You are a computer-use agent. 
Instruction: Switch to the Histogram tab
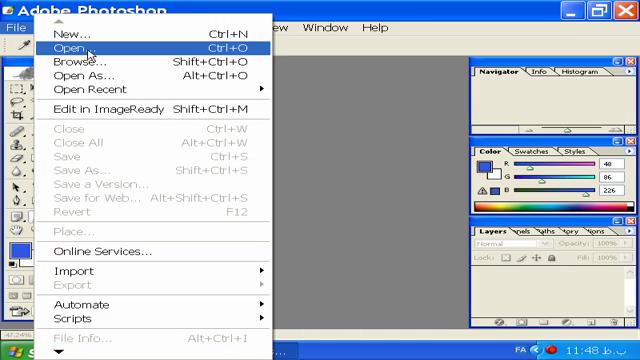(x=580, y=71)
